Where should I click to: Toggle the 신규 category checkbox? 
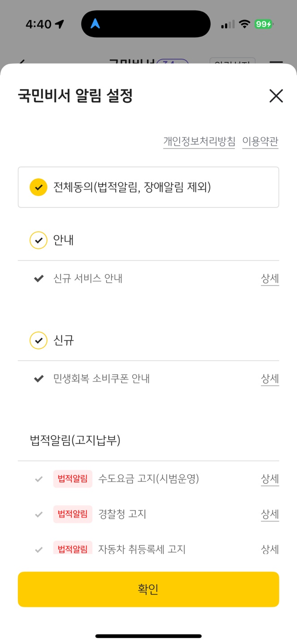tap(39, 341)
